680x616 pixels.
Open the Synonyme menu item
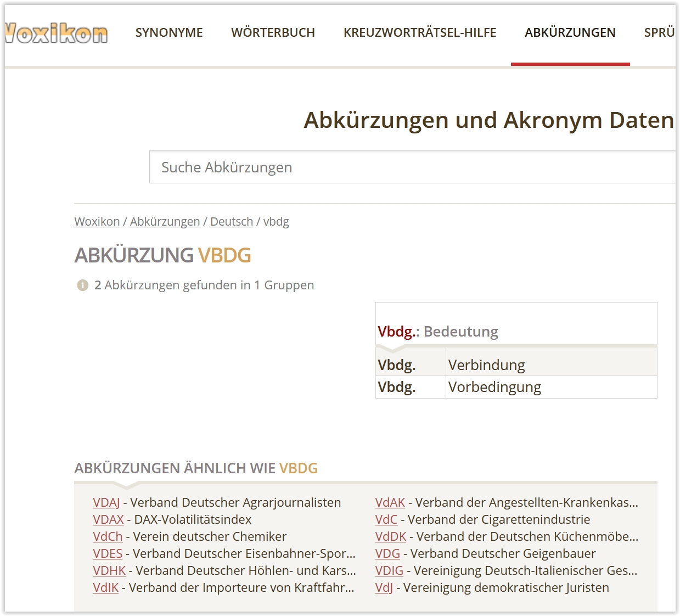point(169,33)
